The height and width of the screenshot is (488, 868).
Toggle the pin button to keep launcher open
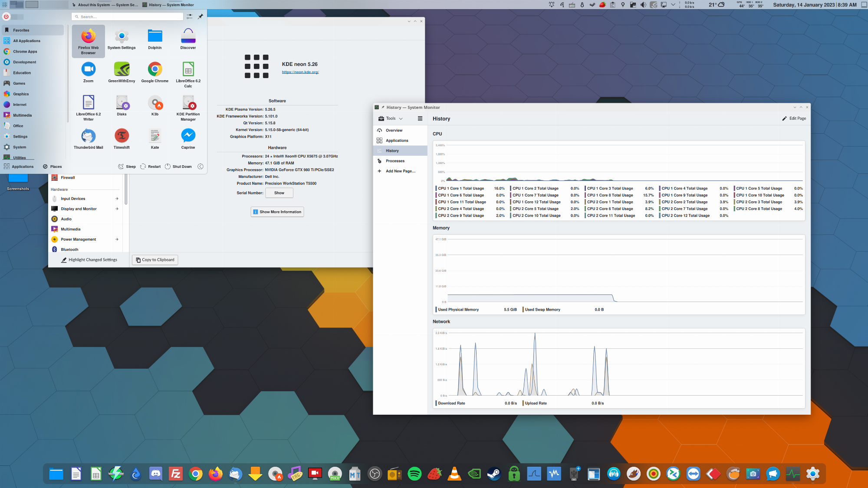(201, 16)
